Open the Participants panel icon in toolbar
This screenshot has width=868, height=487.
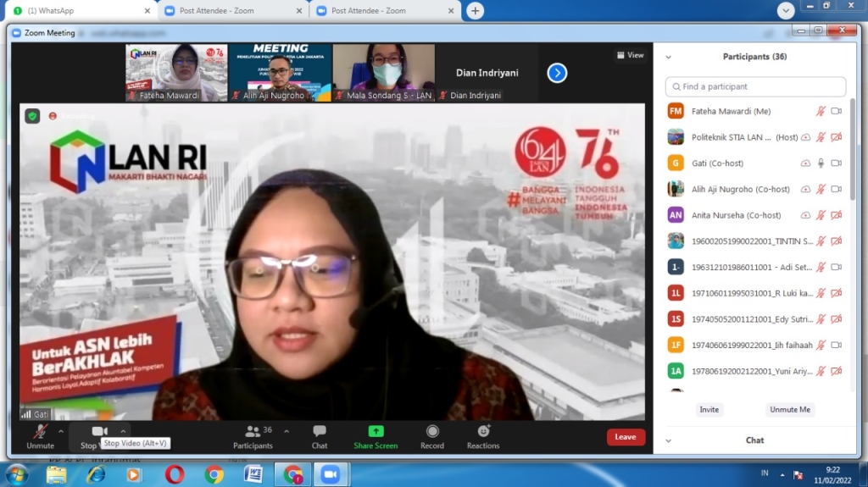(x=253, y=431)
